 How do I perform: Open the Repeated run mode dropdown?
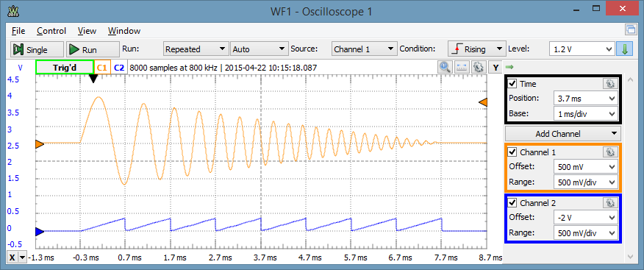[x=196, y=49]
